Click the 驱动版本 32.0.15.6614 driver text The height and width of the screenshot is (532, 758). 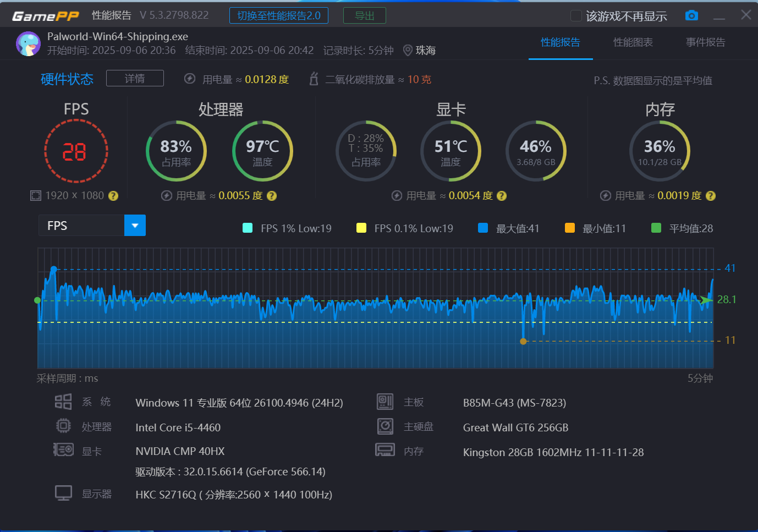coord(230,471)
